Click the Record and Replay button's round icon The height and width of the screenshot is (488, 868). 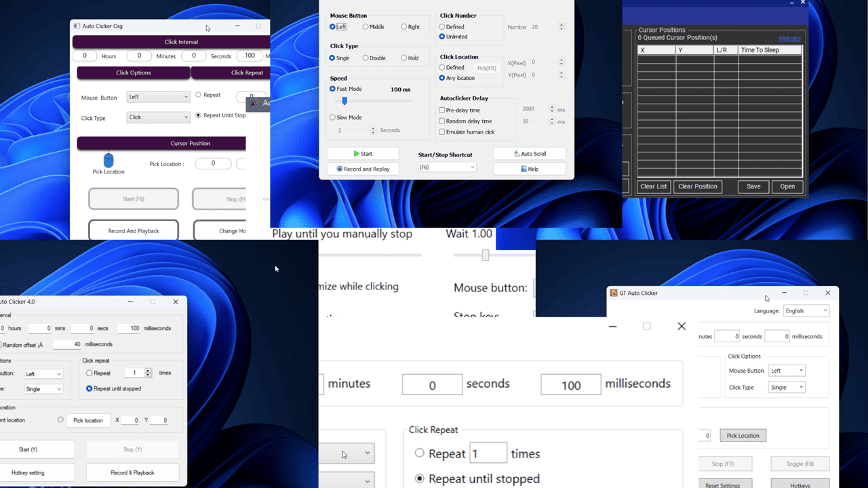339,169
